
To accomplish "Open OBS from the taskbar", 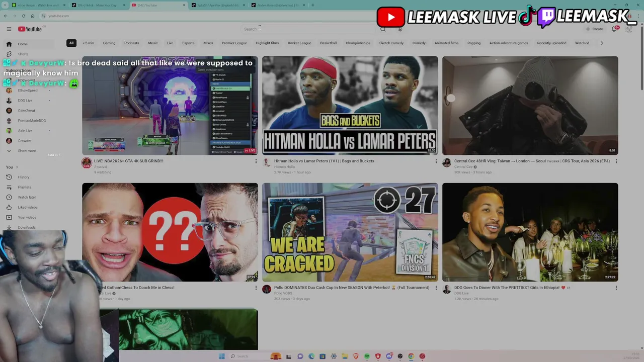I will [x=400, y=356].
